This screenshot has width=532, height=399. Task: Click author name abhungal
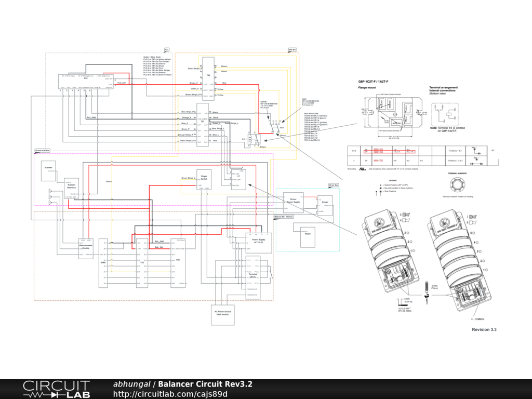[x=131, y=384]
